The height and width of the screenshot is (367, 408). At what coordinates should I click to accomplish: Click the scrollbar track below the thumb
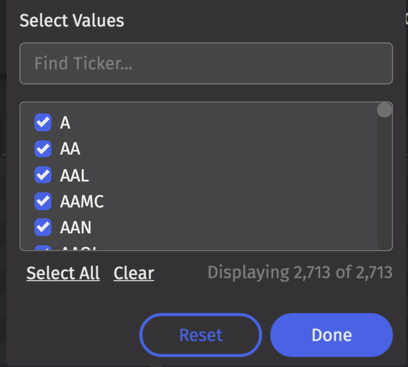point(384,183)
